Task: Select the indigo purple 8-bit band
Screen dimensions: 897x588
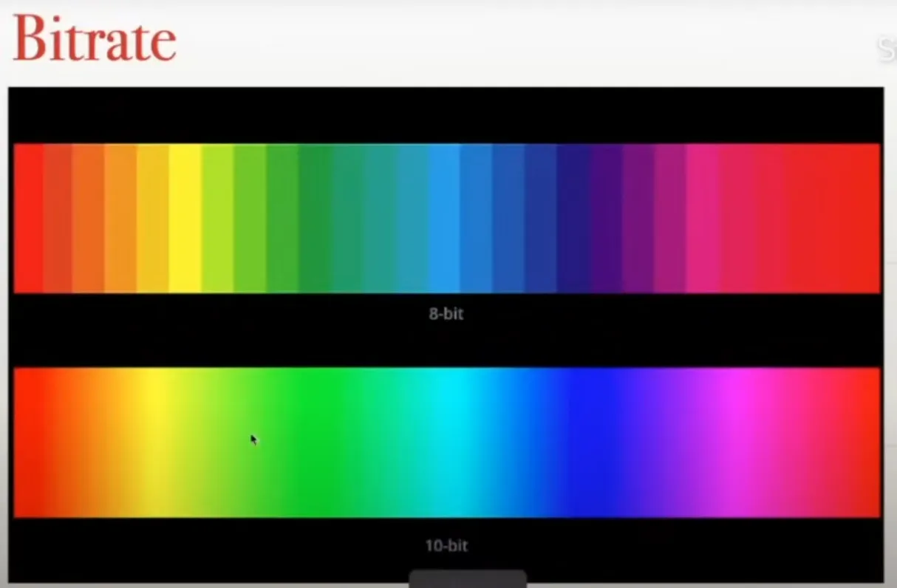Action: coord(606,218)
